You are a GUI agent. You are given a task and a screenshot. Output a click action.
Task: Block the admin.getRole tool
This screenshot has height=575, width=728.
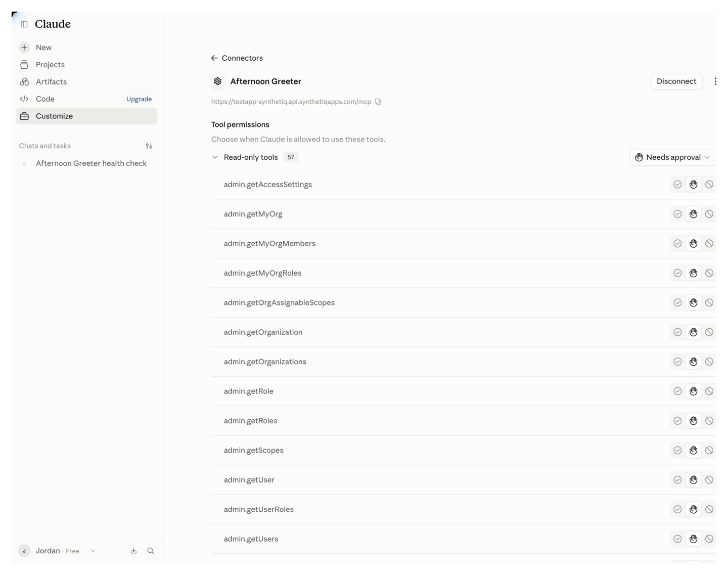point(709,391)
